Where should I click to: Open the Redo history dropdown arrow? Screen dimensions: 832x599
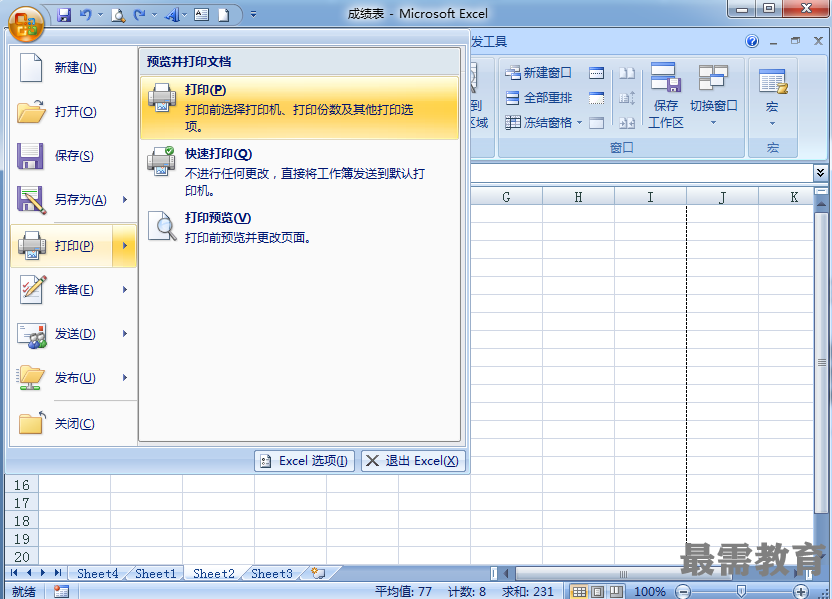click(154, 15)
